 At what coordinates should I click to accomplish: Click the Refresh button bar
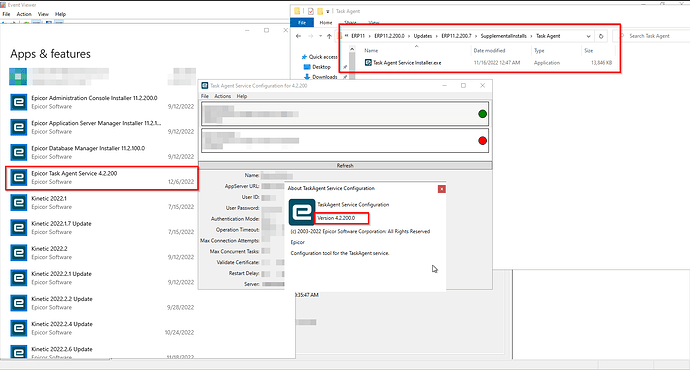345,165
